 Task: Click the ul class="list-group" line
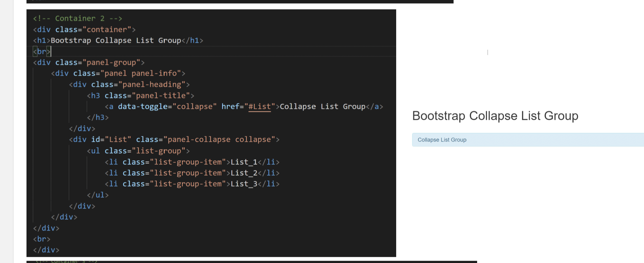[138, 151]
